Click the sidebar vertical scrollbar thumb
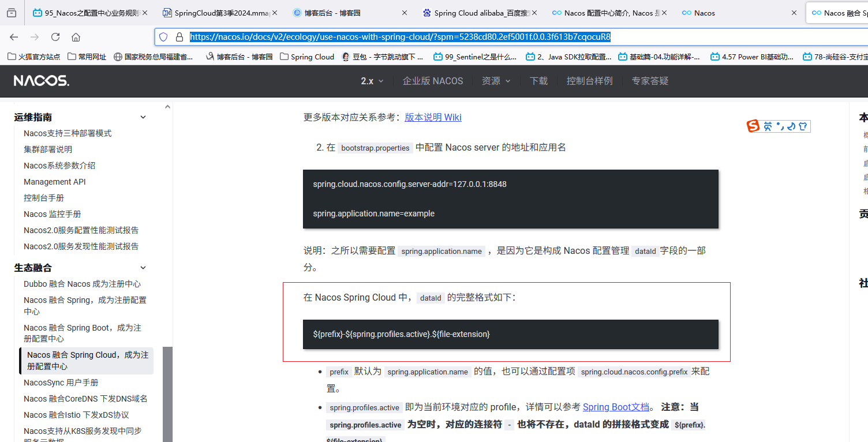Screen dimensions: 868x442 (167, 392)
